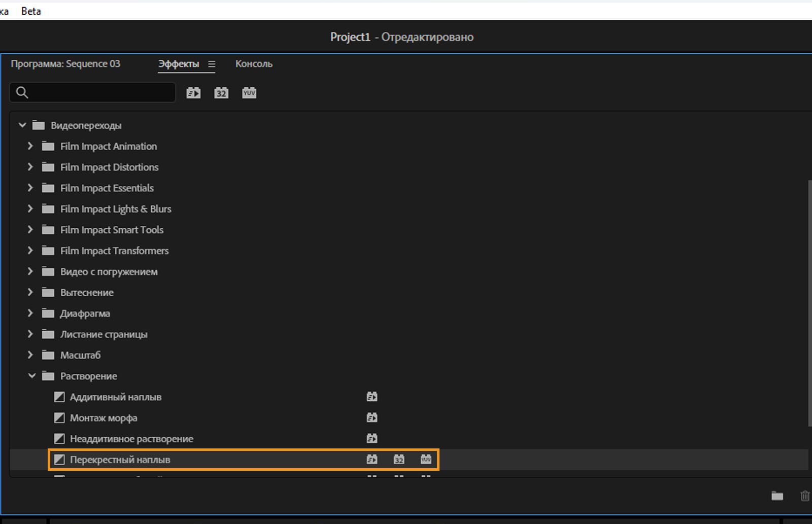Click the Film Impact Essentials label
The image size is (812, 524).
(x=107, y=188)
